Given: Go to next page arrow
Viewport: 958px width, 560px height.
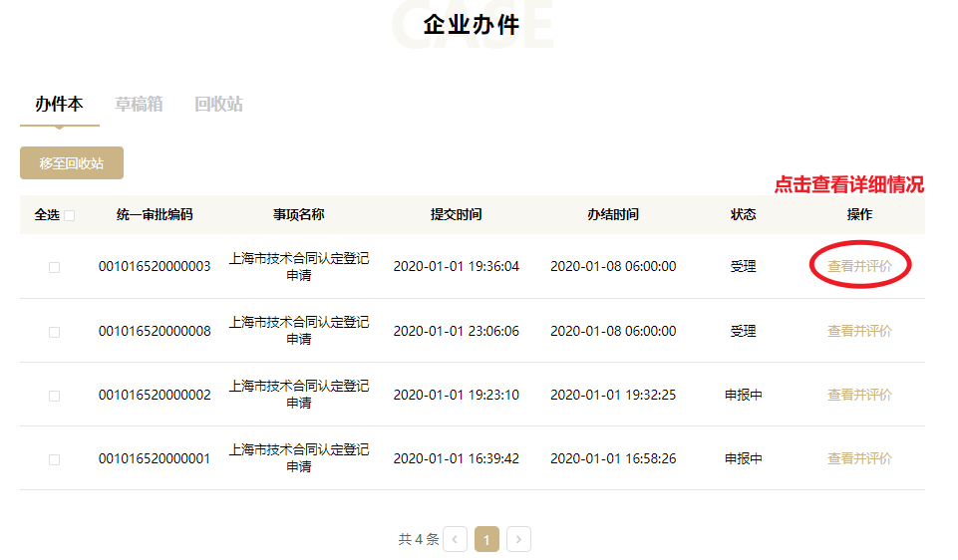Looking at the screenshot, I should 518,540.
